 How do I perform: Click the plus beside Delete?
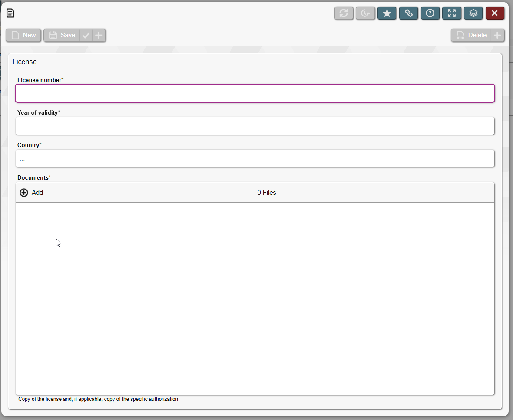click(x=497, y=36)
